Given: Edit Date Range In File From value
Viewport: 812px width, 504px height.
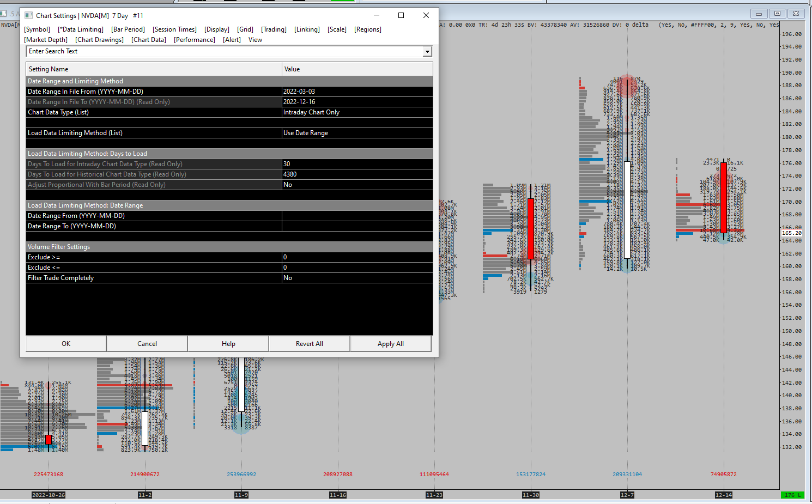Looking at the screenshot, I should coord(357,92).
